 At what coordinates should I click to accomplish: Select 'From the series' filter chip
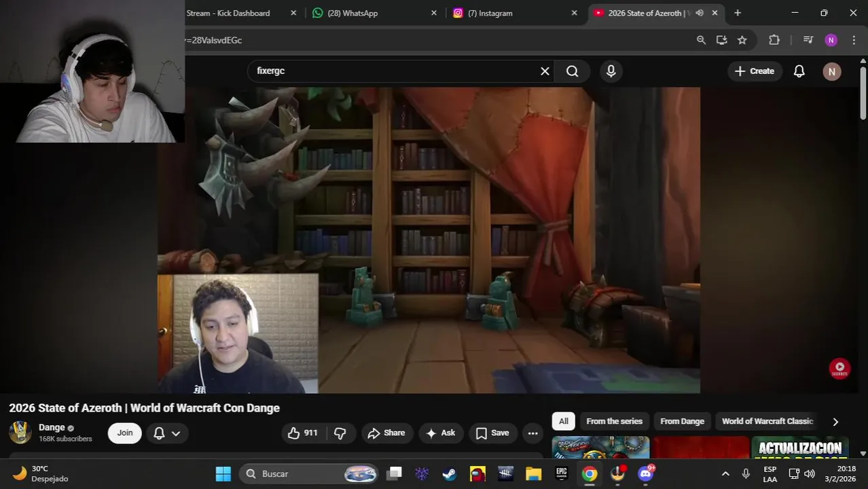(614, 421)
